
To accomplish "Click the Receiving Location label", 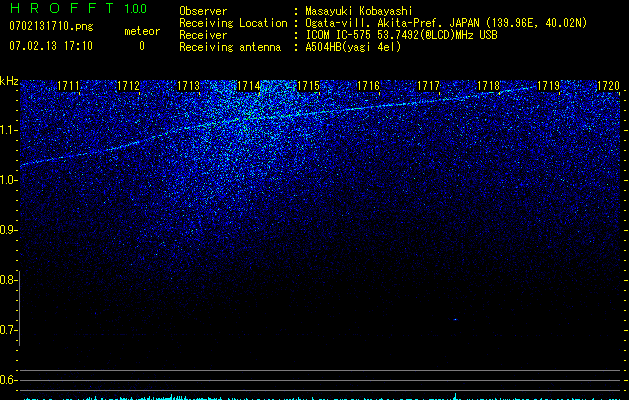I will click(233, 23).
